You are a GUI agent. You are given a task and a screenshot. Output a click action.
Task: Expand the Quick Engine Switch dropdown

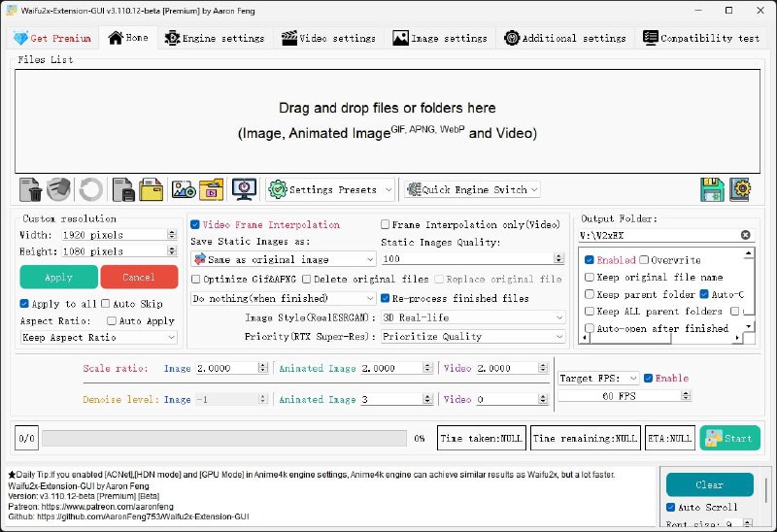[x=472, y=189]
